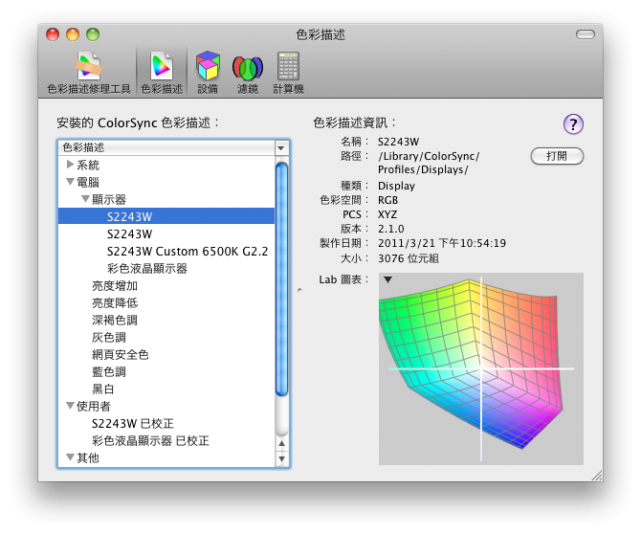Viewport: 640px width, 534px height.
Task: Click the date 2011/3/21 下午10:54:19
Action: pos(442,243)
